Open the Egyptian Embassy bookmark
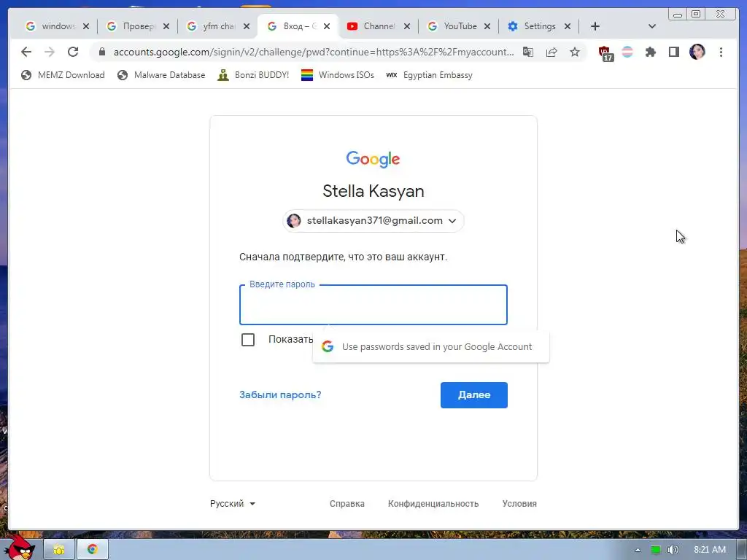Image resolution: width=747 pixels, height=560 pixels. (x=429, y=75)
